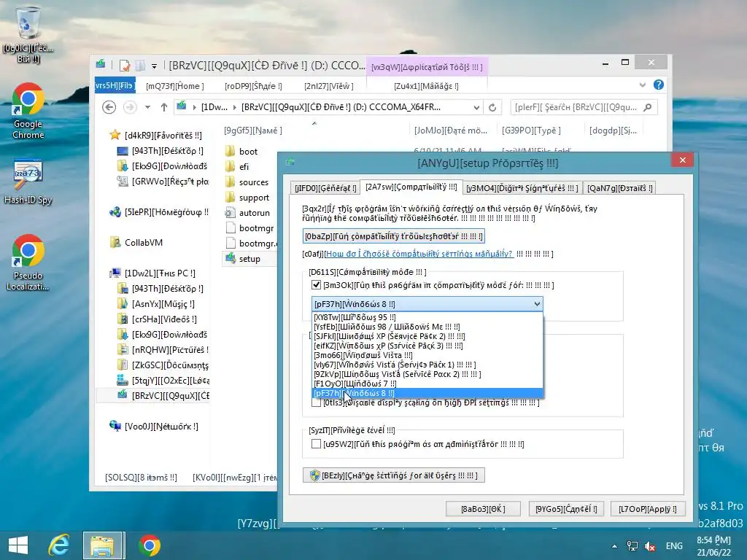
Task: Launch Chrome from the taskbar
Action: (150, 545)
